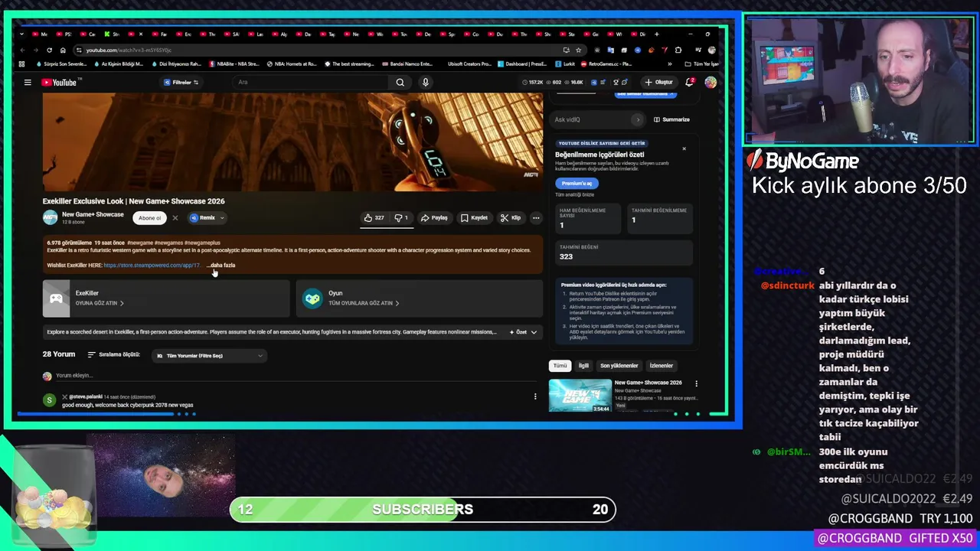Open TÜM OYUNLARA GÖZ ATIN card
980x551 pixels.
(x=420, y=298)
